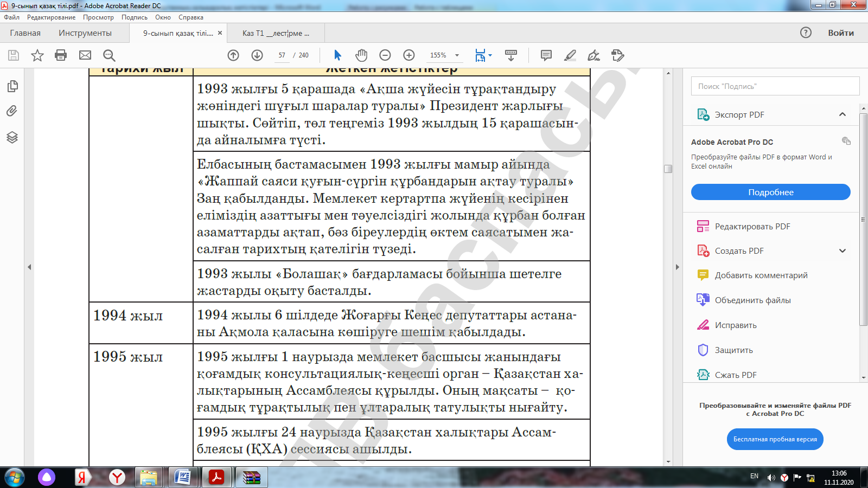Click the Zoom out minus icon
The height and width of the screenshot is (488, 868).
pos(385,55)
